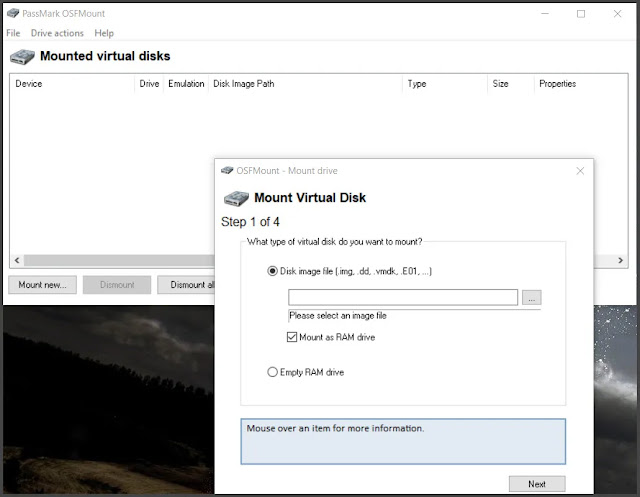640x497 pixels.
Task: Select Disk image file radio option
Action: pyautogui.click(x=272, y=271)
